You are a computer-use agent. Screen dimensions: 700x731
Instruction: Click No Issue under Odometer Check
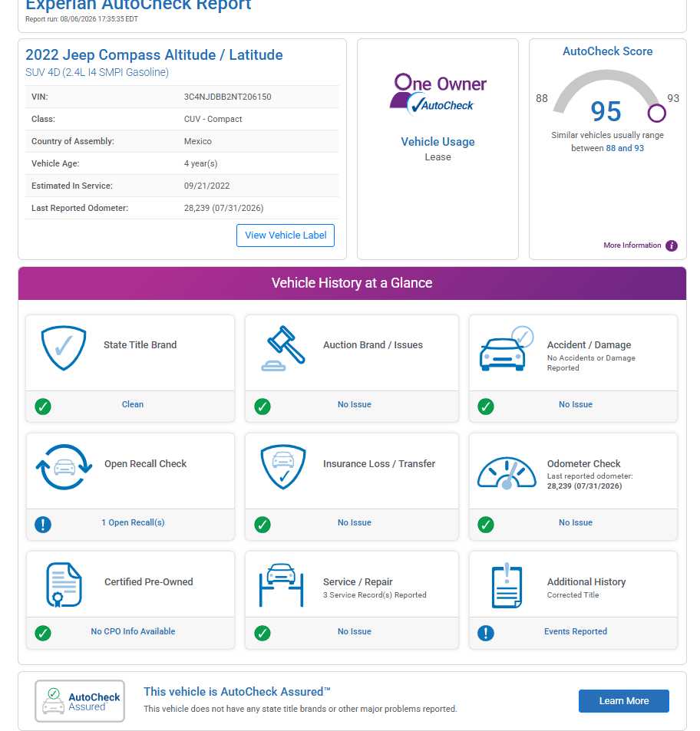click(x=576, y=522)
